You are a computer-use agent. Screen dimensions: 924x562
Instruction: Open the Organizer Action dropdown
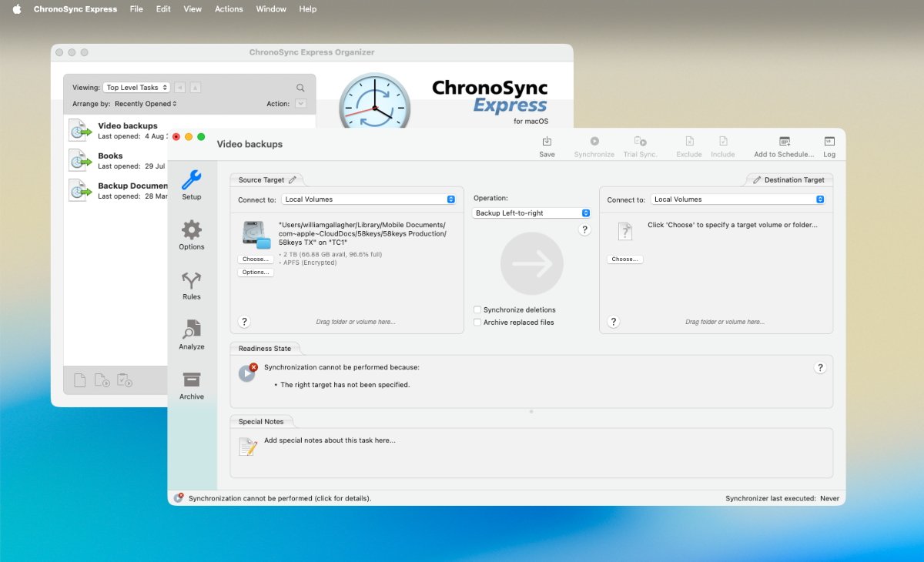[x=300, y=104]
